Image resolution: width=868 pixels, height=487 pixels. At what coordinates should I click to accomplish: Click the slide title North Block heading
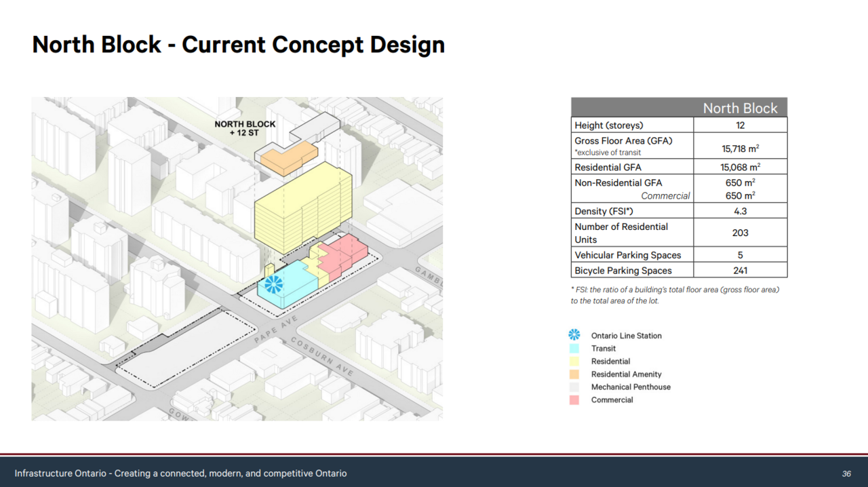click(x=238, y=45)
